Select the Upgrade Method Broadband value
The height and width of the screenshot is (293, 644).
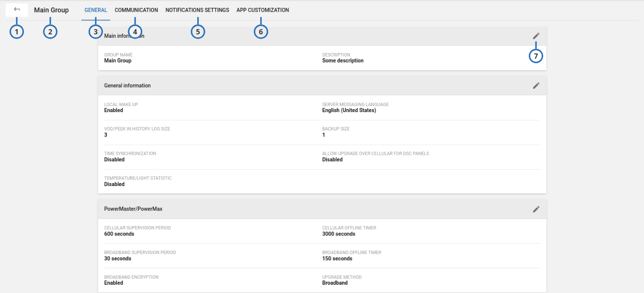pos(335,283)
